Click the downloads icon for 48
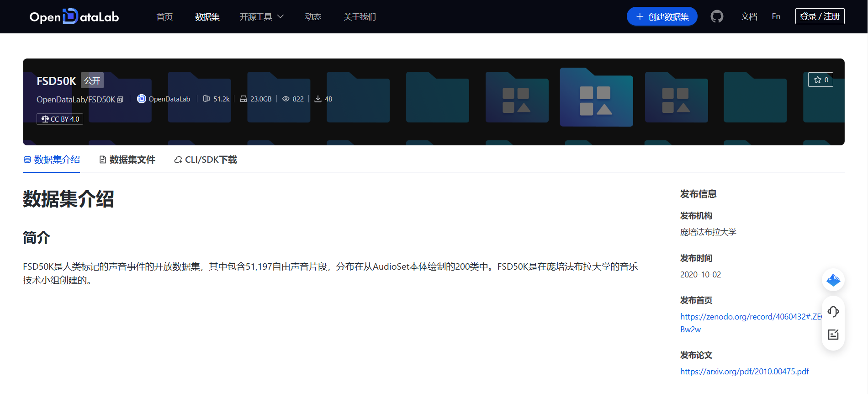This screenshot has height=394, width=868. pyautogui.click(x=318, y=99)
